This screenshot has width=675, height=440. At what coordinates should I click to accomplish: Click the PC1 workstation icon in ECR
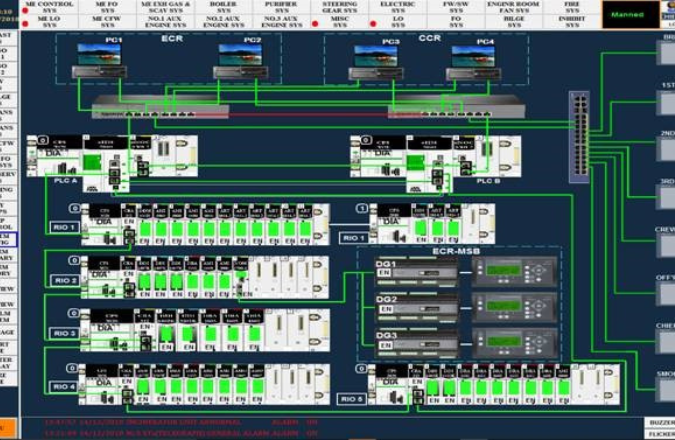click(x=99, y=59)
